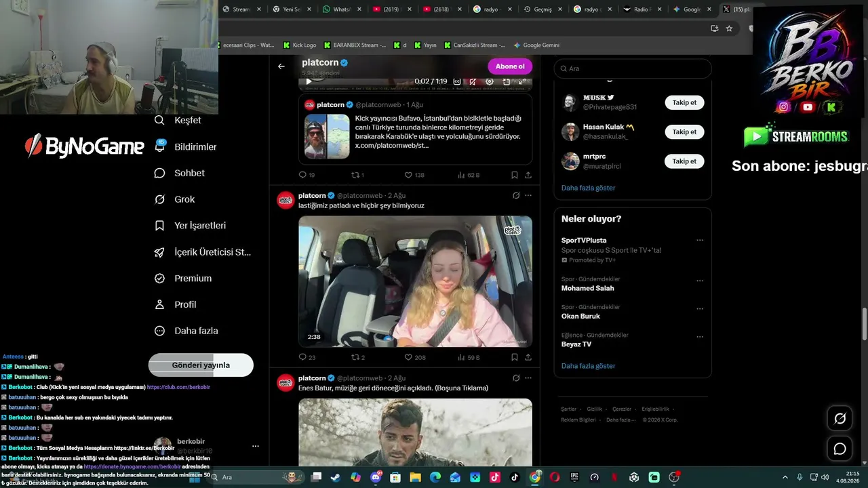Click the Ara search field on X
868x488 pixels.
click(x=633, y=68)
